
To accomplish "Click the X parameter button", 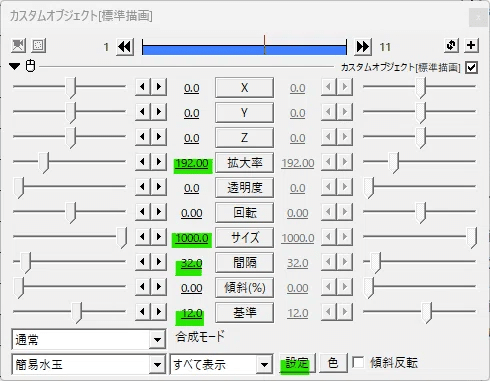I will pyautogui.click(x=244, y=88).
